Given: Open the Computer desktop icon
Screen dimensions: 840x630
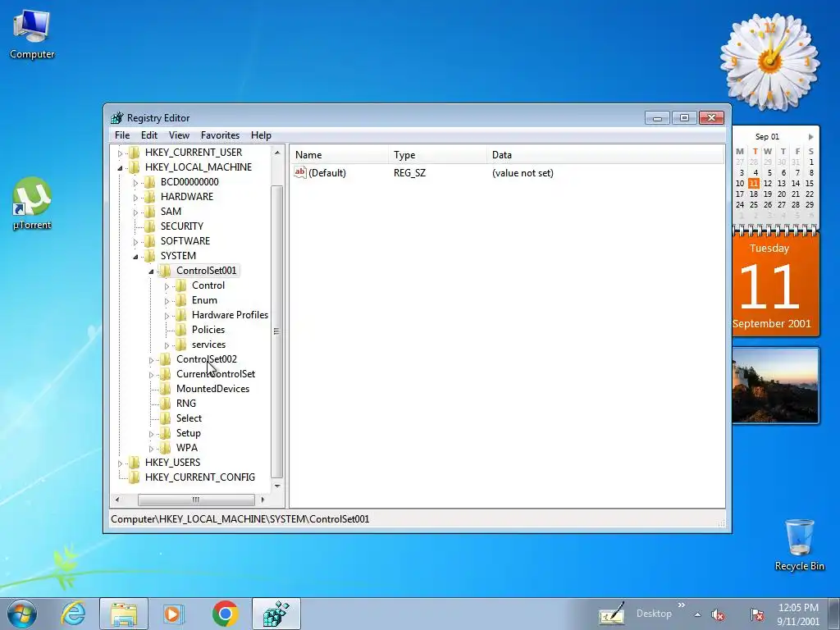Looking at the screenshot, I should click(x=32, y=34).
